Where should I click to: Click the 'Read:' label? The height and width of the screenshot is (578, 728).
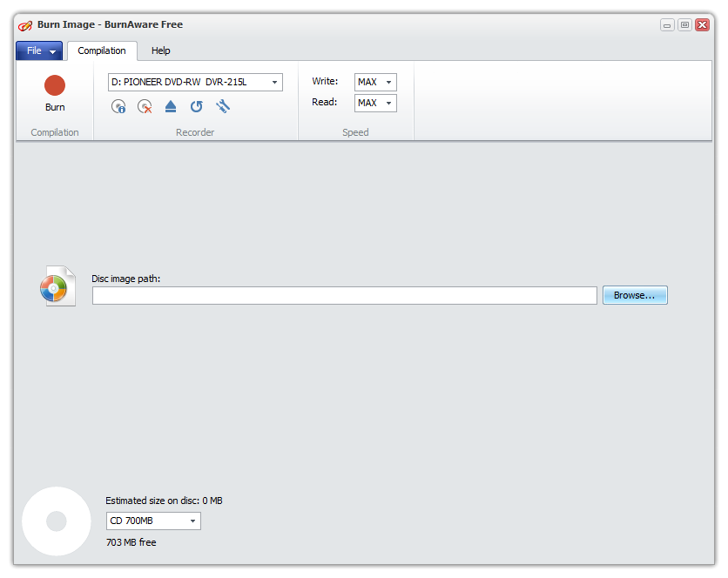click(x=325, y=102)
